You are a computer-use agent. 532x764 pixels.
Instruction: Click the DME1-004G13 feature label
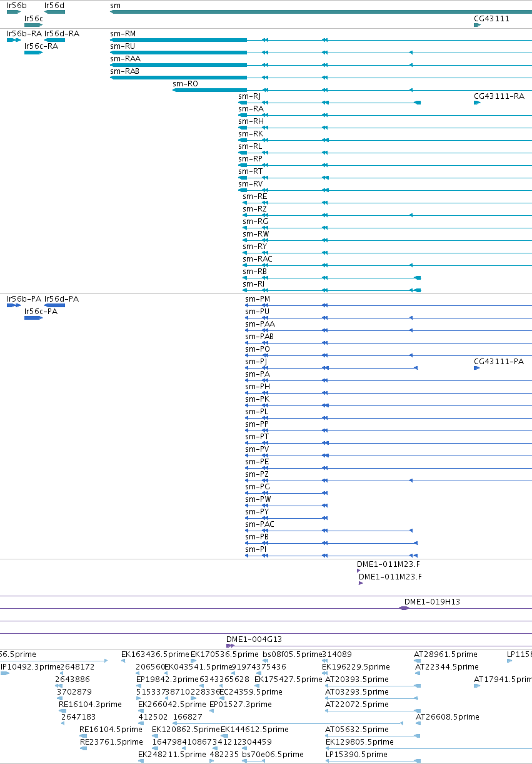tap(254, 639)
